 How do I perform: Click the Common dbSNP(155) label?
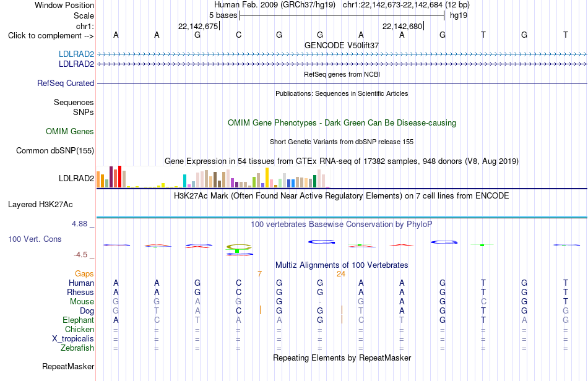[54, 150]
